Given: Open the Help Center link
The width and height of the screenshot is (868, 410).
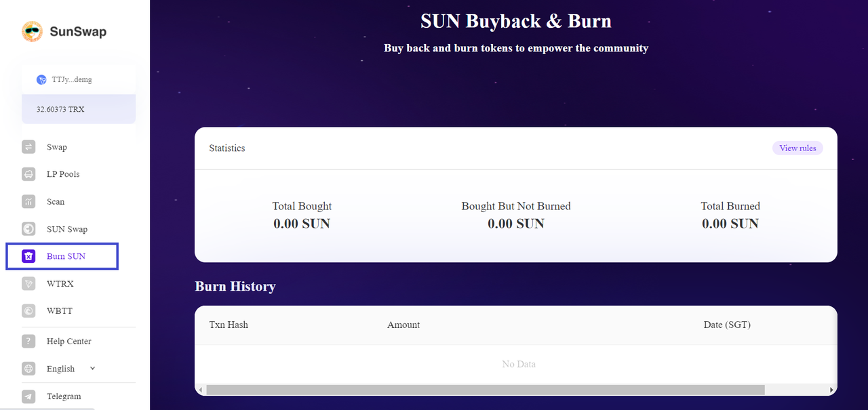Looking at the screenshot, I should (69, 342).
